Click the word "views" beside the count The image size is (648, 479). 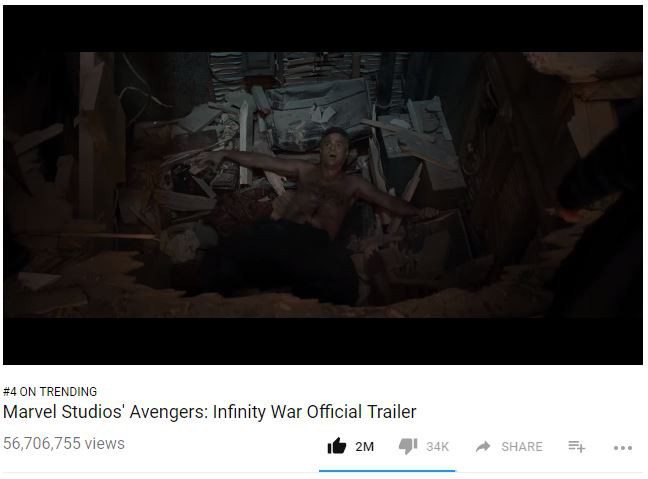[x=105, y=443]
